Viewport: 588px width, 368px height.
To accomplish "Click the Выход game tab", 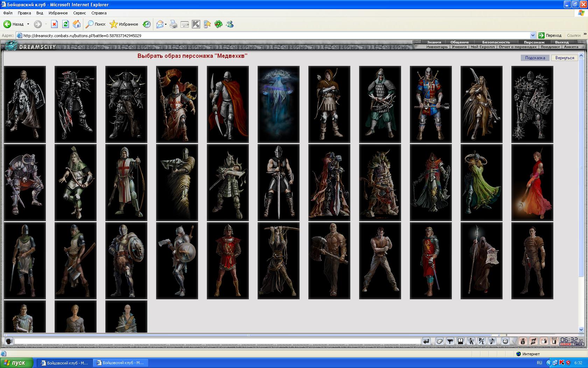I will point(562,42).
